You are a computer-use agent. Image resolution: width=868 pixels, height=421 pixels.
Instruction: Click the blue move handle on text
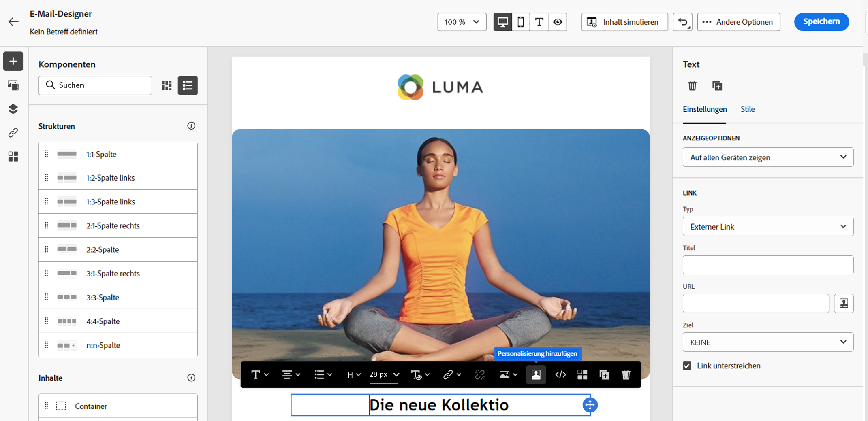pyautogui.click(x=590, y=405)
